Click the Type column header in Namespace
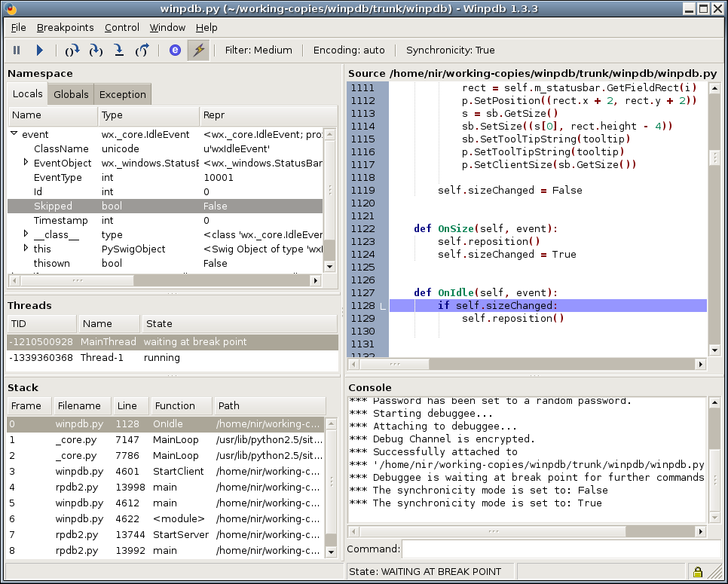This screenshot has width=728, height=584. tap(149, 115)
